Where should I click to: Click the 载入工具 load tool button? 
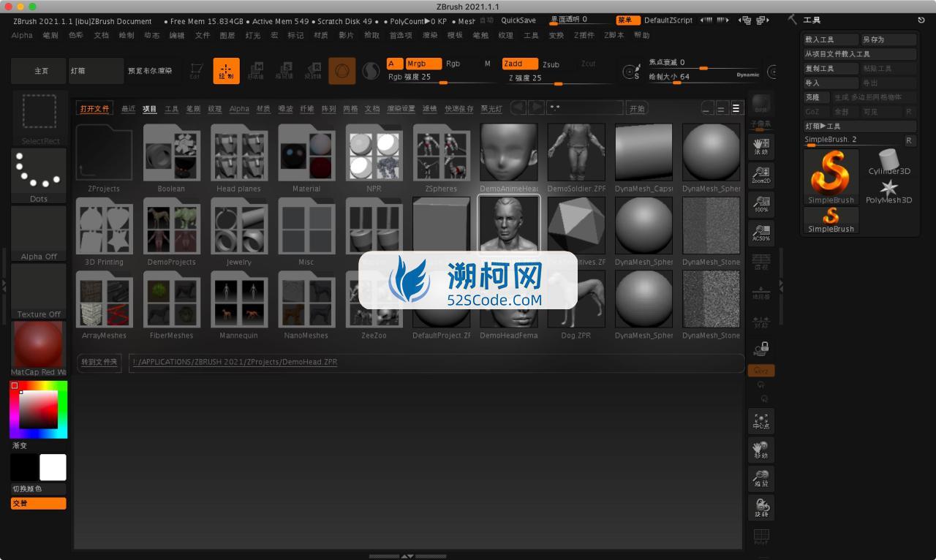pos(831,39)
